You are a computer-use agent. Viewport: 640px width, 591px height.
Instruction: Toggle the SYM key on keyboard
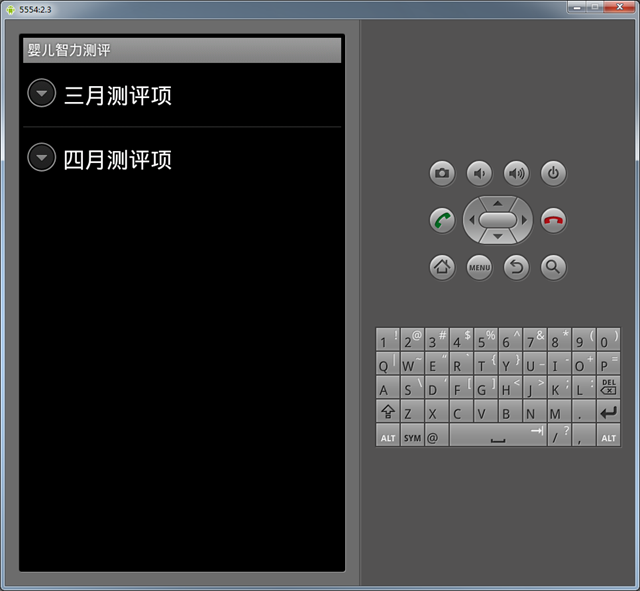tap(412, 437)
